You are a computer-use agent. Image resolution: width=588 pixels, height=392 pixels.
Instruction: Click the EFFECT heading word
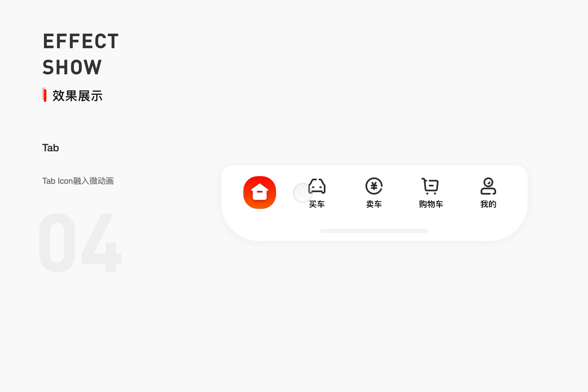tap(81, 41)
